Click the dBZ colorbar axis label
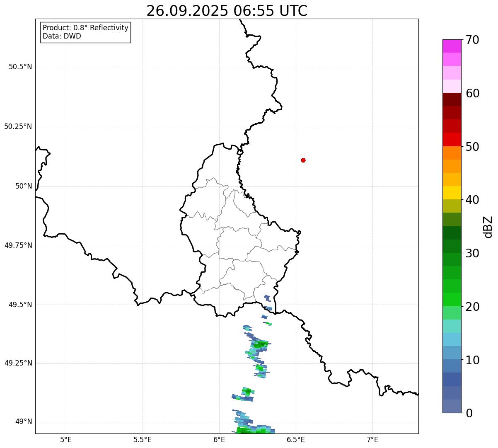The image size is (498, 448). 488,227
